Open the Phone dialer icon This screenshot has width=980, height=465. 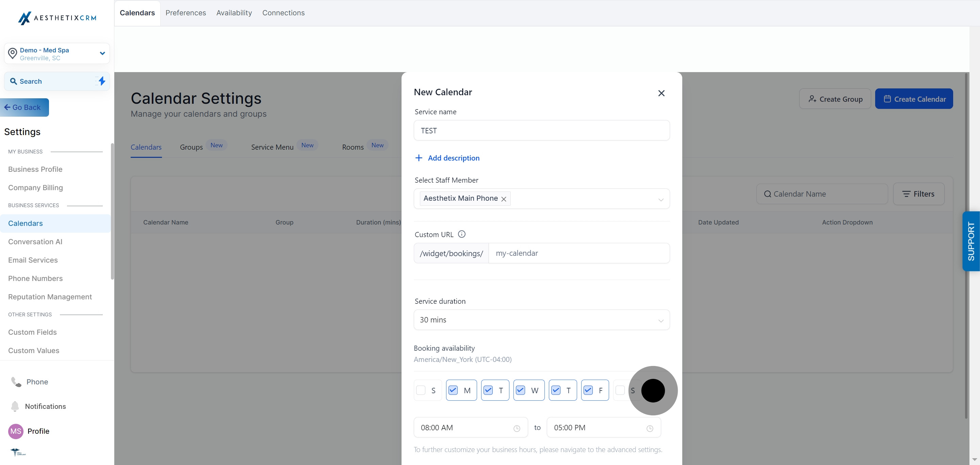coord(16,382)
